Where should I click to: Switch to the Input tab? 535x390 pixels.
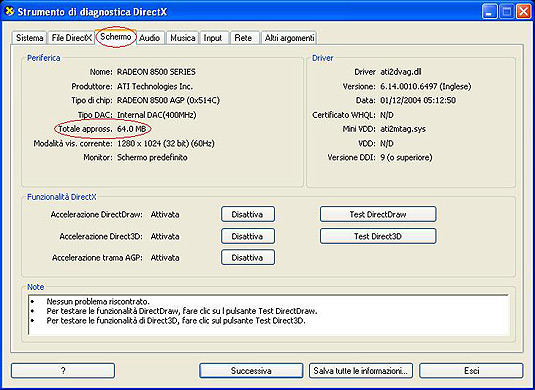[213, 38]
